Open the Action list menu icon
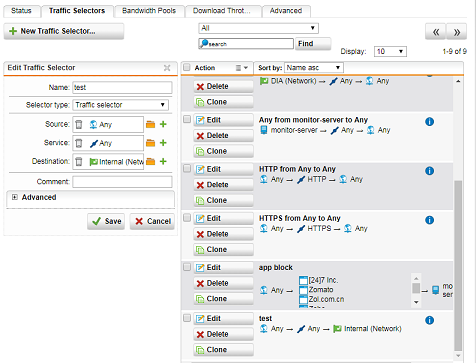Image resolution: width=476 pixels, height=363 pixels. tap(238, 68)
